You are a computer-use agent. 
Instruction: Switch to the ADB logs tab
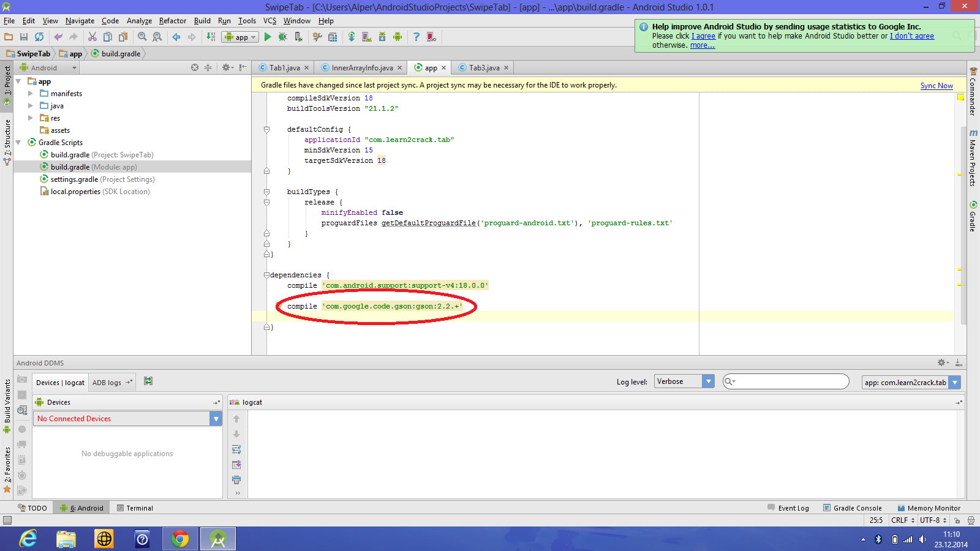(x=111, y=383)
